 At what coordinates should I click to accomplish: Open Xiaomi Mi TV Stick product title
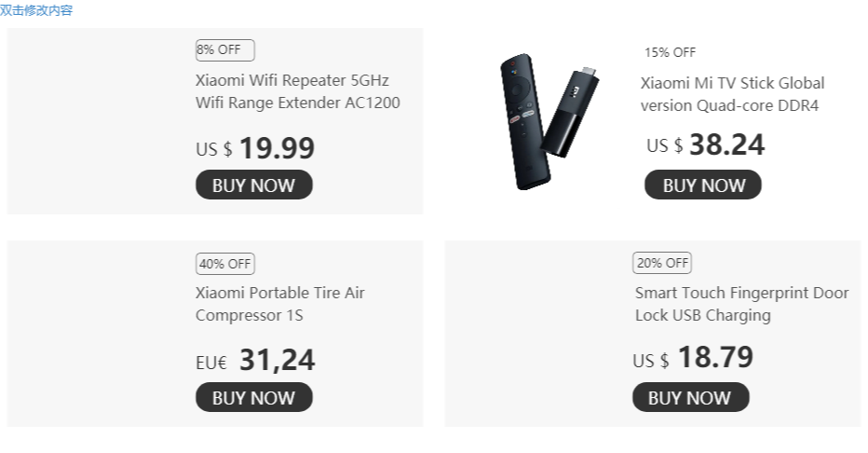tap(732, 94)
